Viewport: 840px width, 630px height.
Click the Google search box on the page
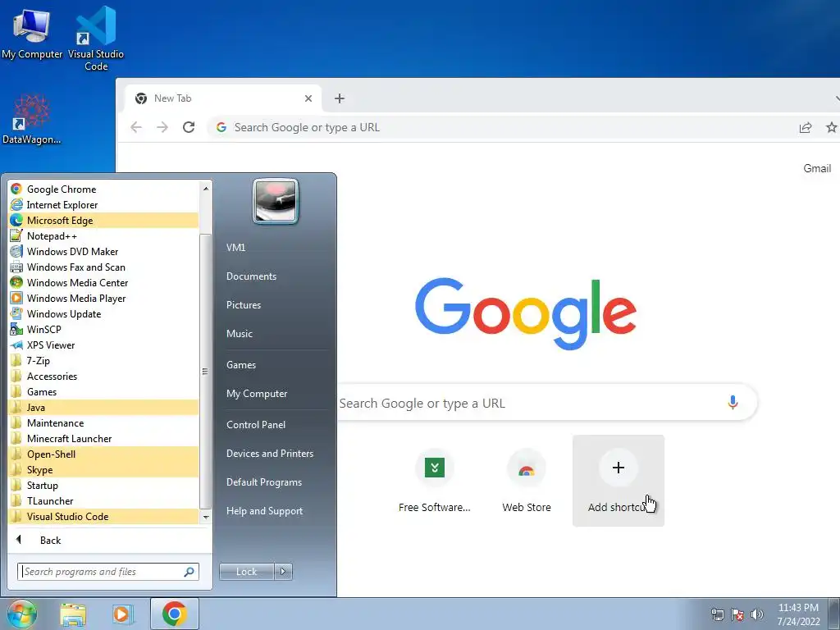[546, 403]
